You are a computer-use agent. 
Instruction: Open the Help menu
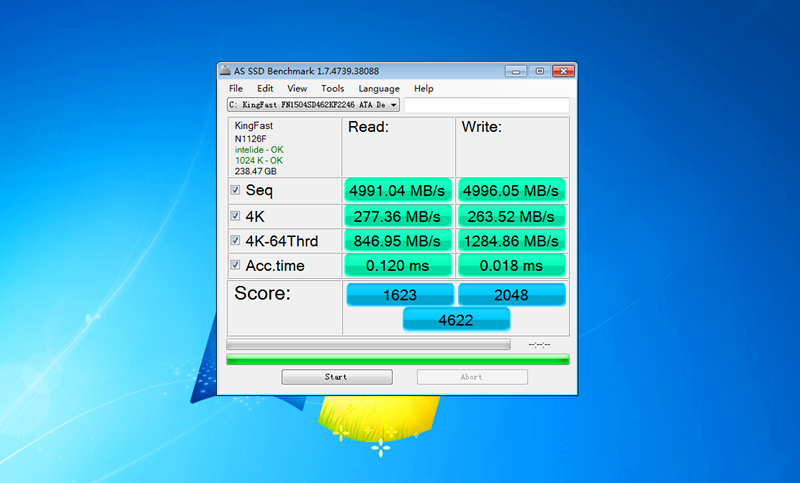(423, 88)
